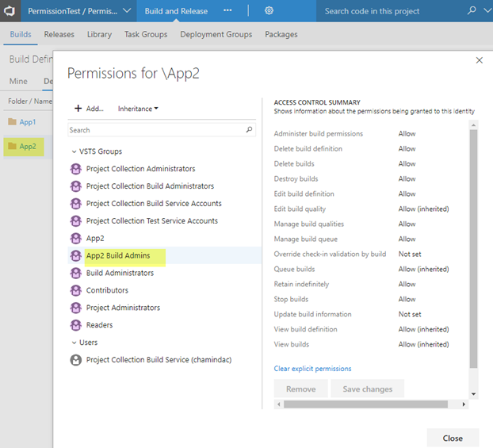The image size is (493, 448).
Task: Click the Clear explicit permissions link
Action: (312, 369)
